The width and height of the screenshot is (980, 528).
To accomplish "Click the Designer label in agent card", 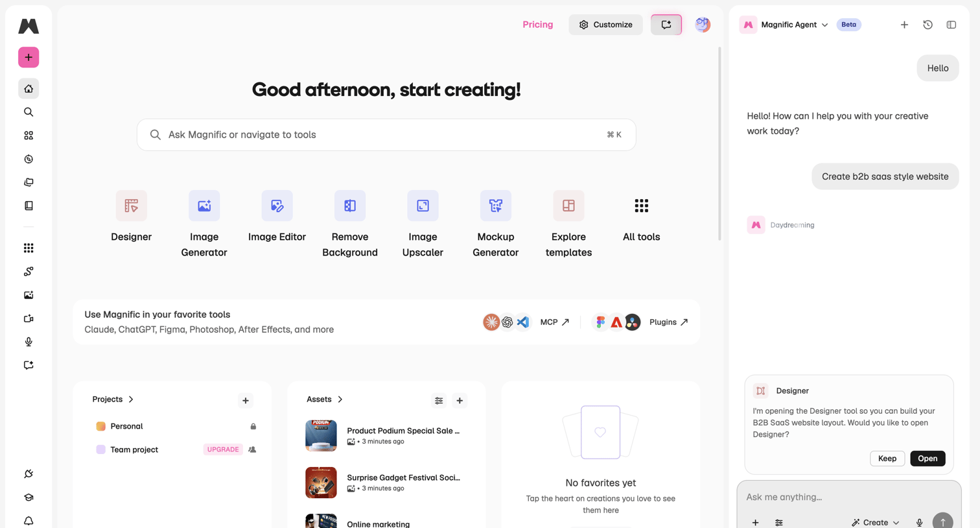I will point(792,390).
